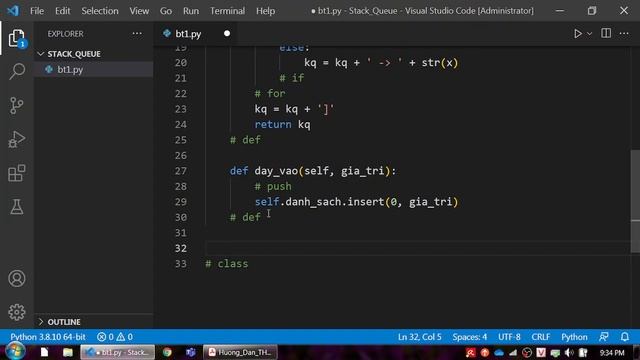Change language mode via Python status
The image size is (640, 360).
[x=574, y=337]
